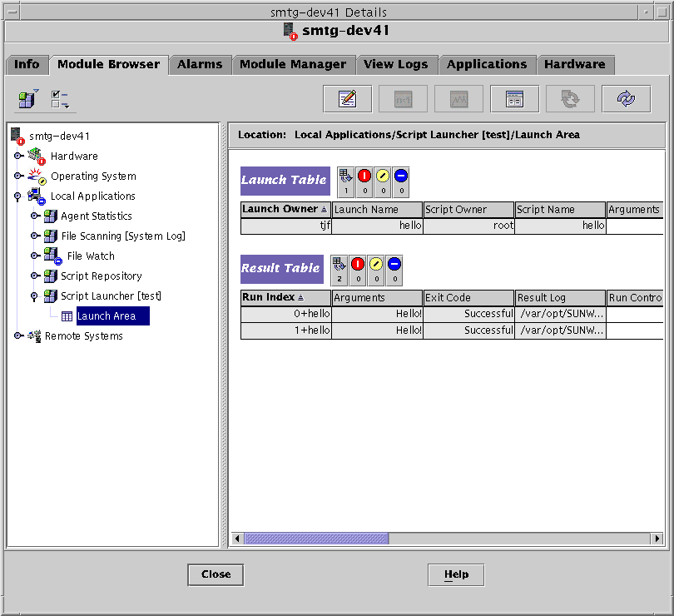Click Result Table yellow alert alarm icon
The width and height of the screenshot is (674, 616).
tap(376, 271)
